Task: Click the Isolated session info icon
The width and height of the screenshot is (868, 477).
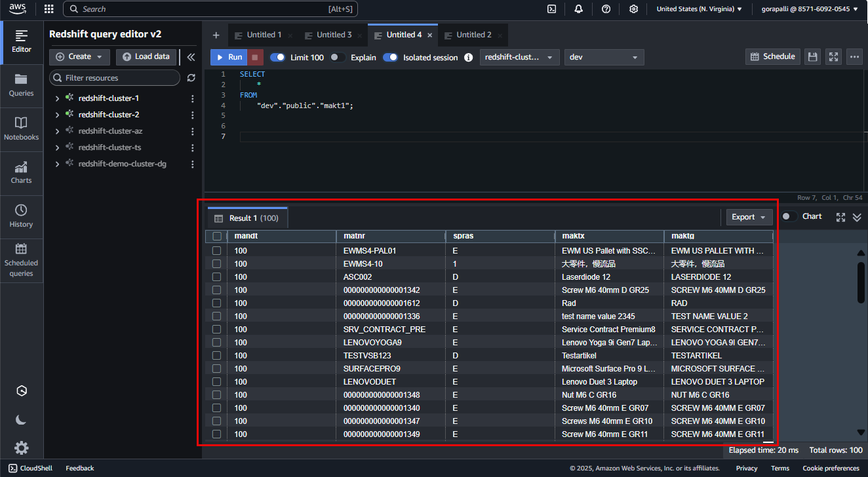Action: click(468, 57)
